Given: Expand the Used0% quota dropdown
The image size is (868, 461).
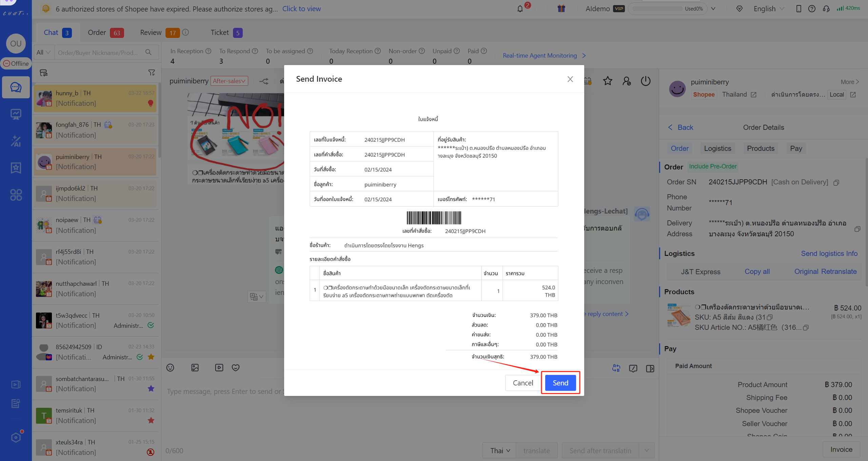Looking at the screenshot, I should pos(713,9).
